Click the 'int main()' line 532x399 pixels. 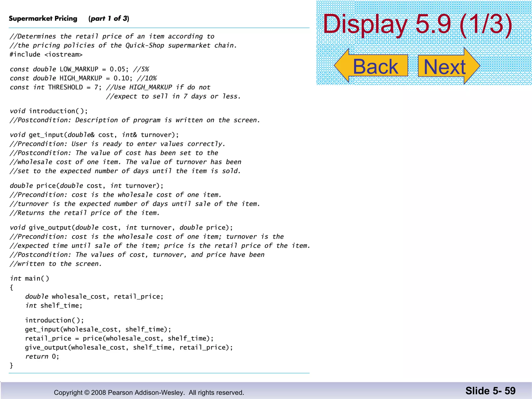coord(29,278)
